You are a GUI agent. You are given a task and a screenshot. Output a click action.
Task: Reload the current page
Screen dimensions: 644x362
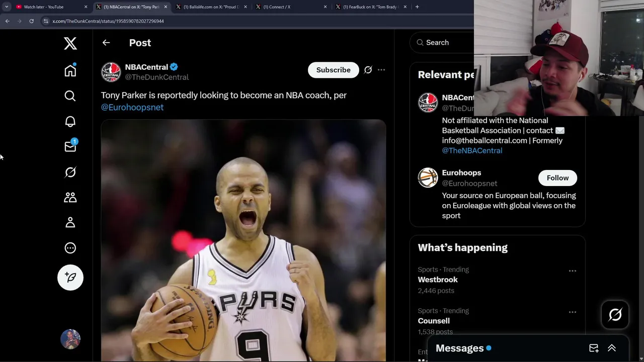point(31,21)
